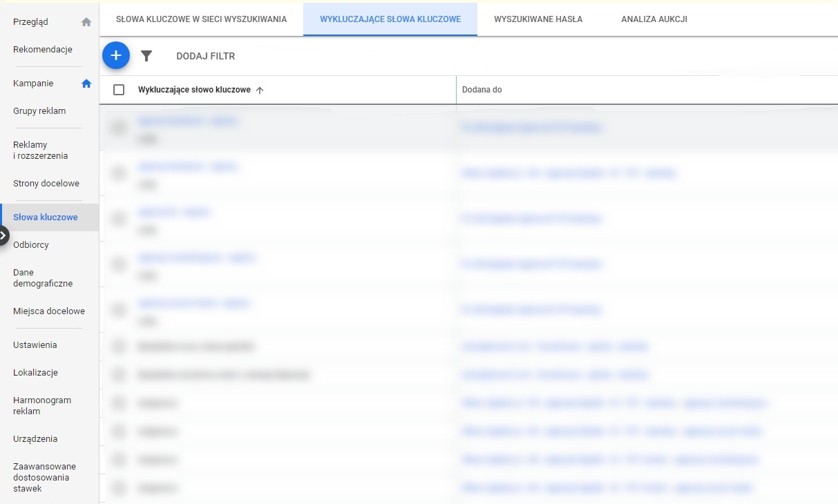Select the Wykluczające słowa kluczowe tab
838x504 pixels.
coord(390,19)
